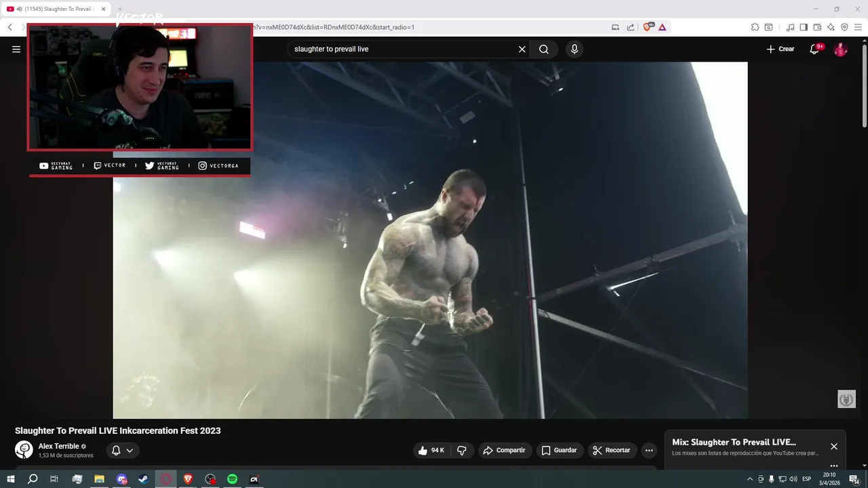Switch to Brave browser in the taskbar
Screen dimensions: 868x488
188,479
